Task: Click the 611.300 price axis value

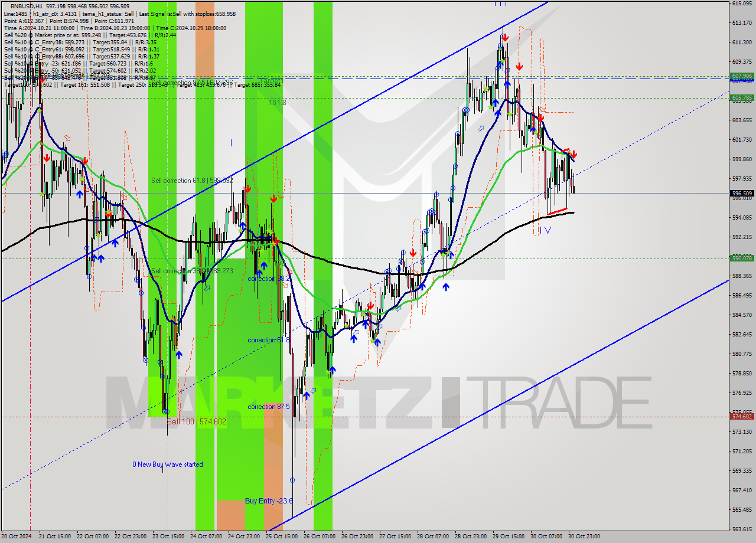Action: [x=742, y=42]
